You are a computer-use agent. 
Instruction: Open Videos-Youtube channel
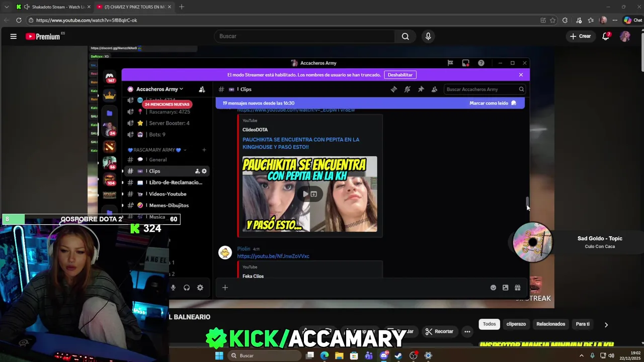point(166,194)
